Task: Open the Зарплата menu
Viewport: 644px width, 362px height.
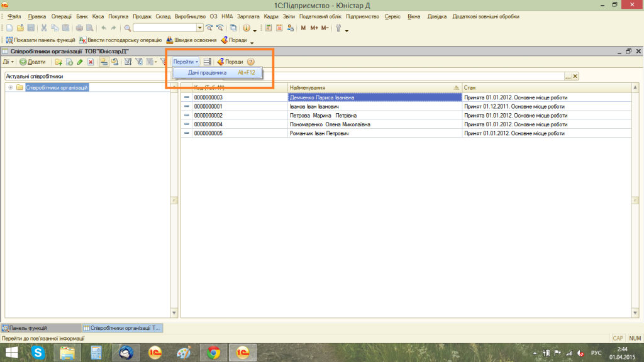Action: tap(248, 16)
